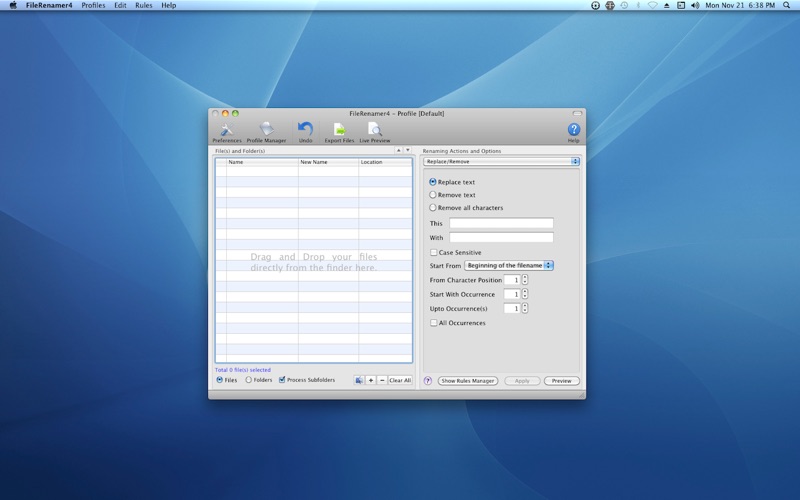
Task: Expand the Start From dropdown
Action: point(509,266)
